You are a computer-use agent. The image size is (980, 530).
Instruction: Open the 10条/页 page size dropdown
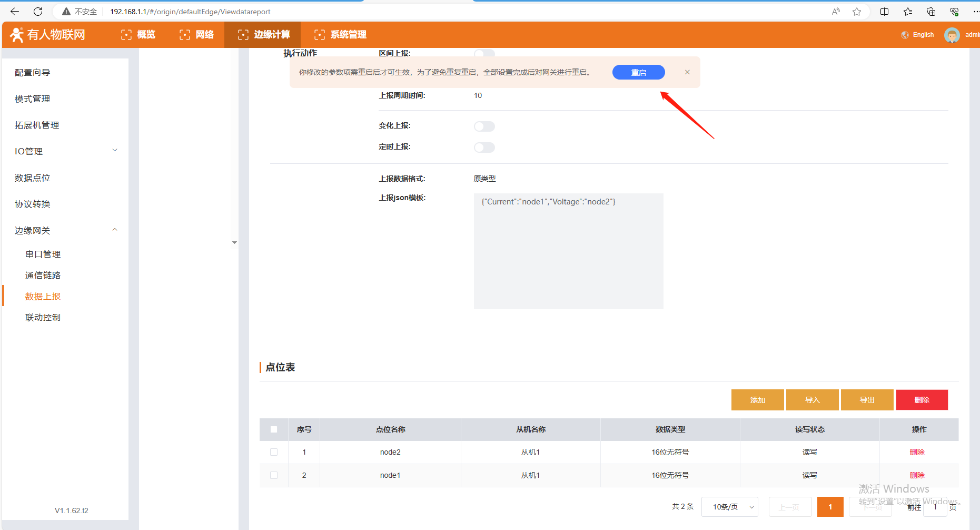click(x=729, y=507)
